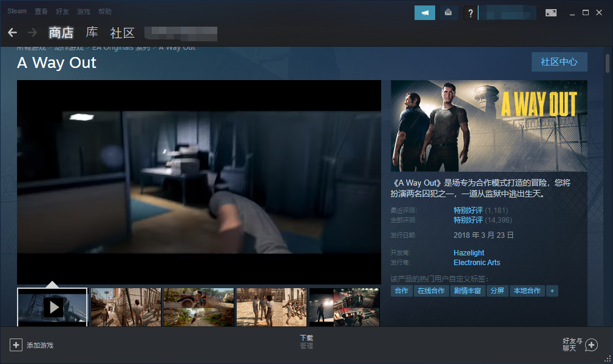This screenshot has width=613, height=364.
Task: Open the Electronic Arts publisher link
Action: point(476,262)
